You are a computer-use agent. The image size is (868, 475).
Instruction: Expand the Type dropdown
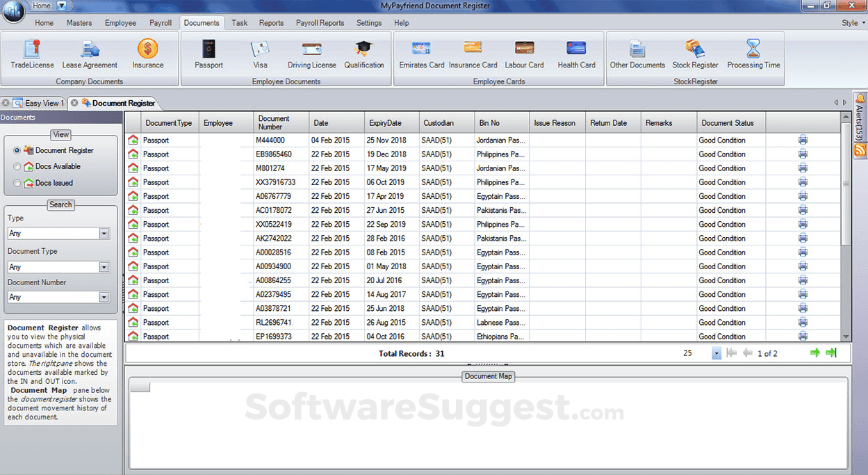click(104, 234)
